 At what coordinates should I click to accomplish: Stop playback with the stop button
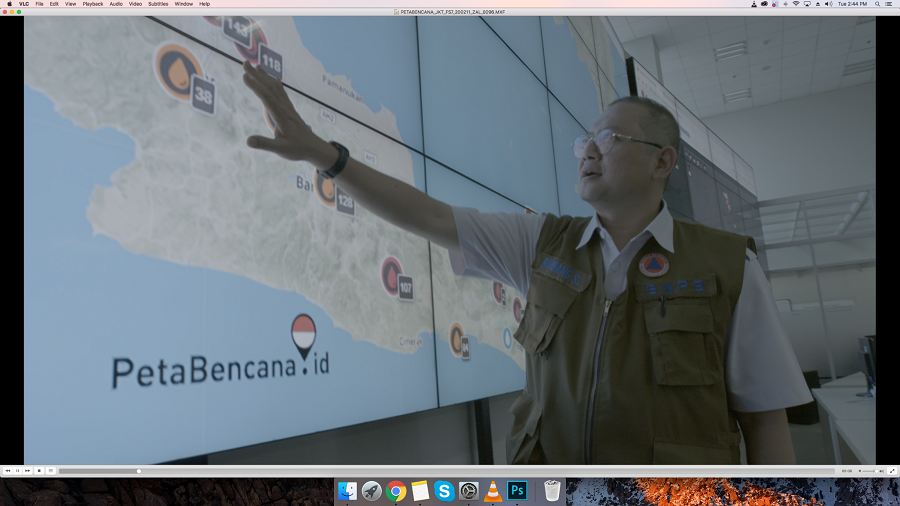[x=38, y=470]
